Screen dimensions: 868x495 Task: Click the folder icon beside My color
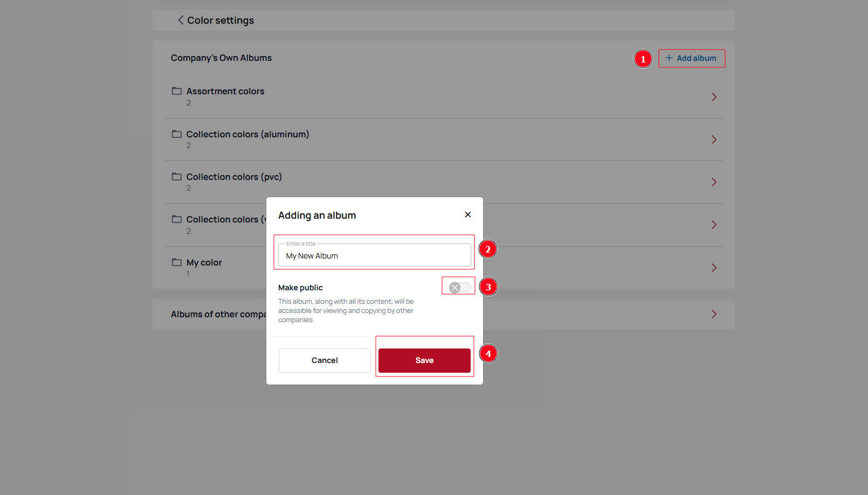(177, 262)
